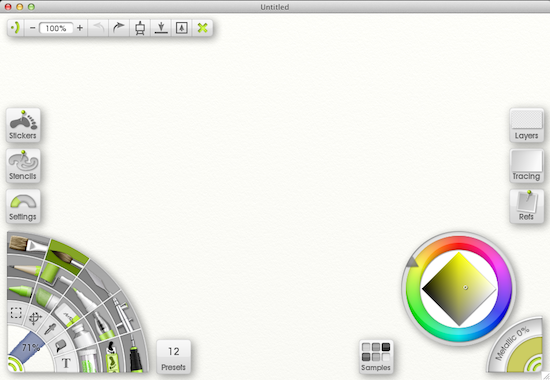The image size is (550, 380).
Task: Open the Tracing panel
Action: click(526, 166)
